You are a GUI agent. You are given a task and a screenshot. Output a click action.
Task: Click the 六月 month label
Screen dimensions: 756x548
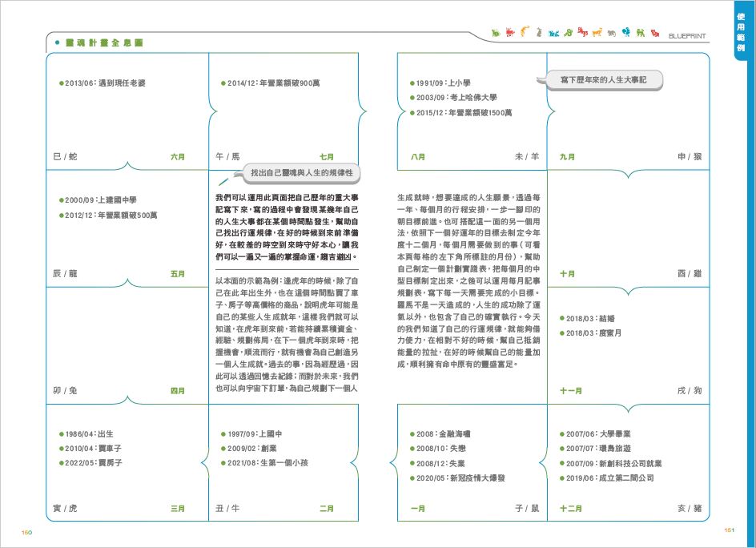tap(177, 157)
